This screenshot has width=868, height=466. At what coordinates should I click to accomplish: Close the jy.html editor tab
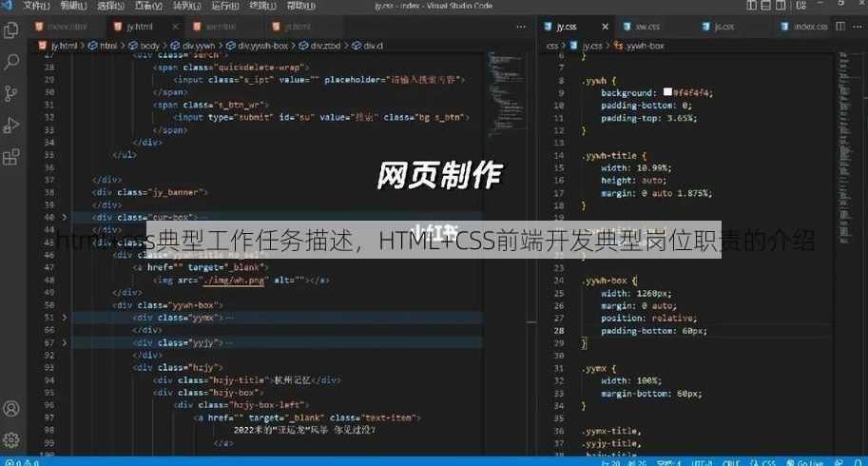(x=176, y=26)
